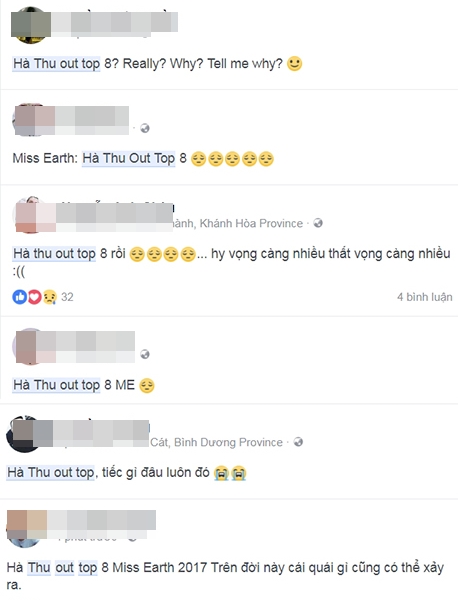Image resolution: width=458 pixels, height=600 pixels.
Task: Open the 32 reactions count
Action: point(67,297)
